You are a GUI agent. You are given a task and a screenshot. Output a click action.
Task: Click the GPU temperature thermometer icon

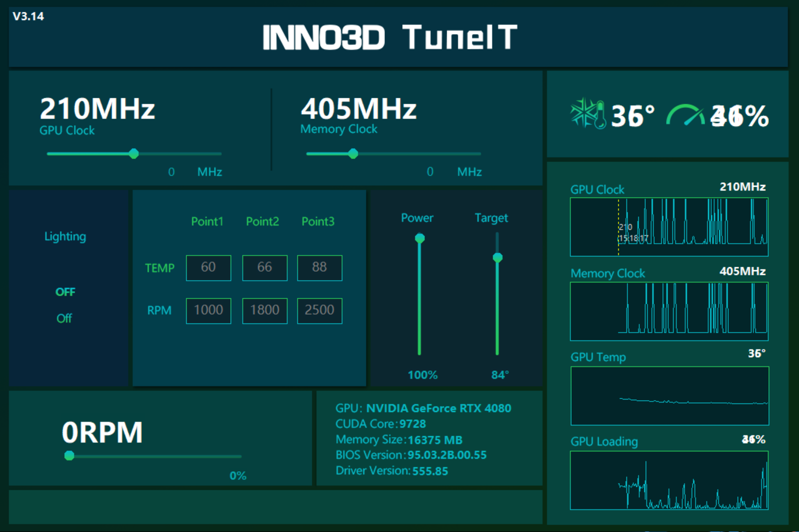point(588,114)
